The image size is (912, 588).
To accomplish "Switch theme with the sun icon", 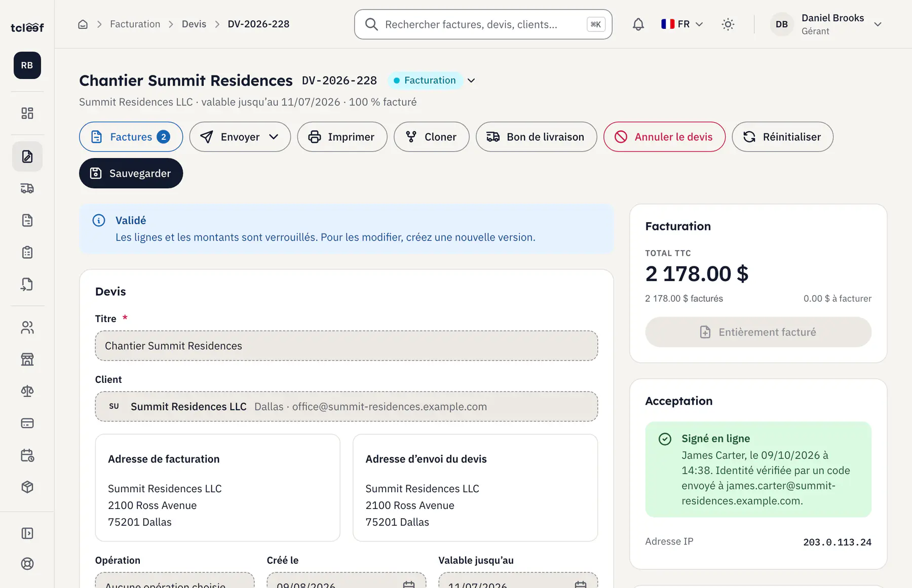I will point(728,24).
